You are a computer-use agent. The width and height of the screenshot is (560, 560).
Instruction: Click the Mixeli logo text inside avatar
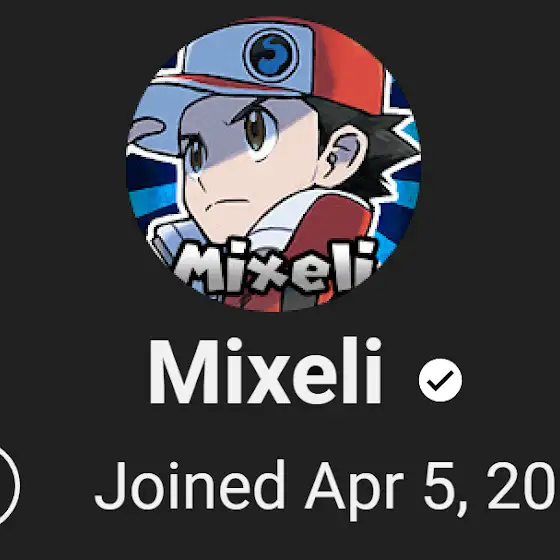tap(275, 266)
